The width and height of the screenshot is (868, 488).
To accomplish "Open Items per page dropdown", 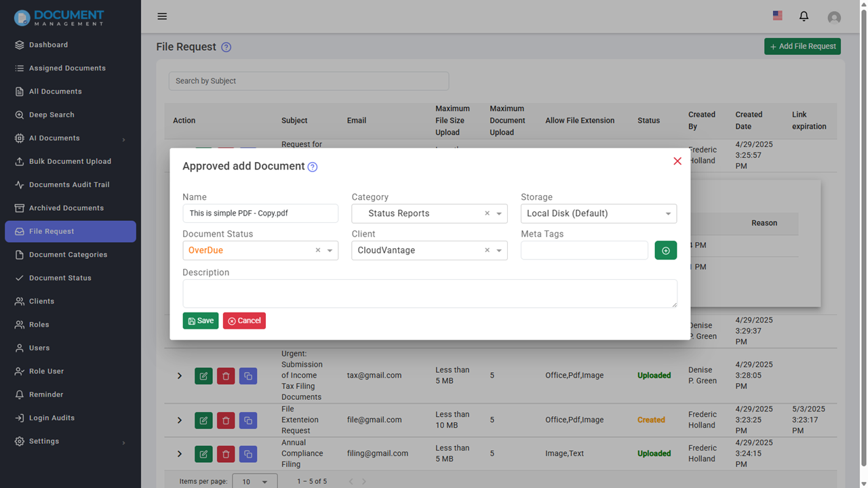I will tap(255, 481).
